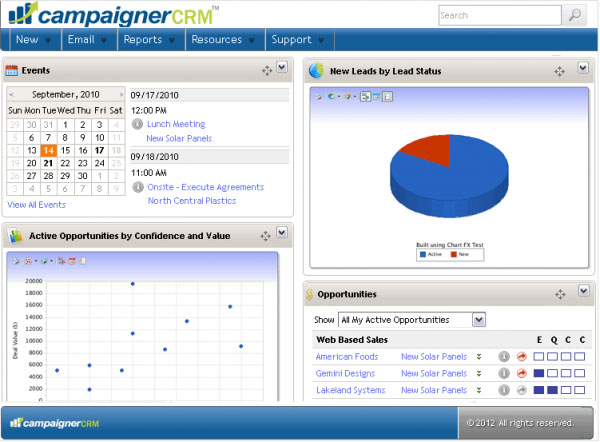Open the Support menu
The width and height of the screenshot is (600, 442).
pyautogui.click(x=298, y=39)
